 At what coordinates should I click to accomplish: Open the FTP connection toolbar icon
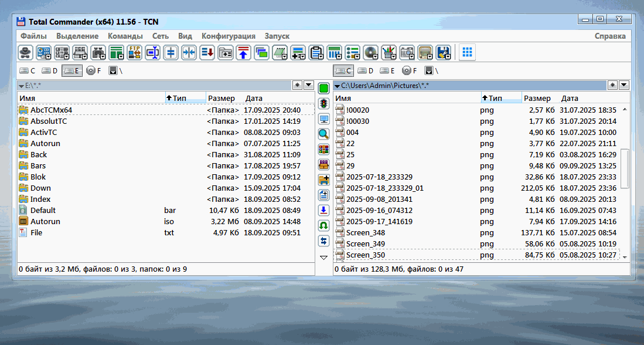click(x=134, y=53)
